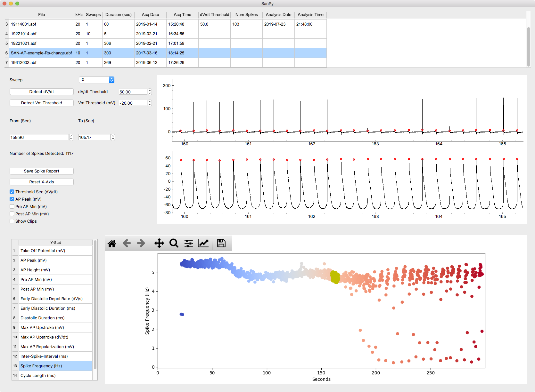The height and width of the screenshot is (392, 535).
Task: Click the Y-Stat list vertical scrollbar
Action: point(95,305)
